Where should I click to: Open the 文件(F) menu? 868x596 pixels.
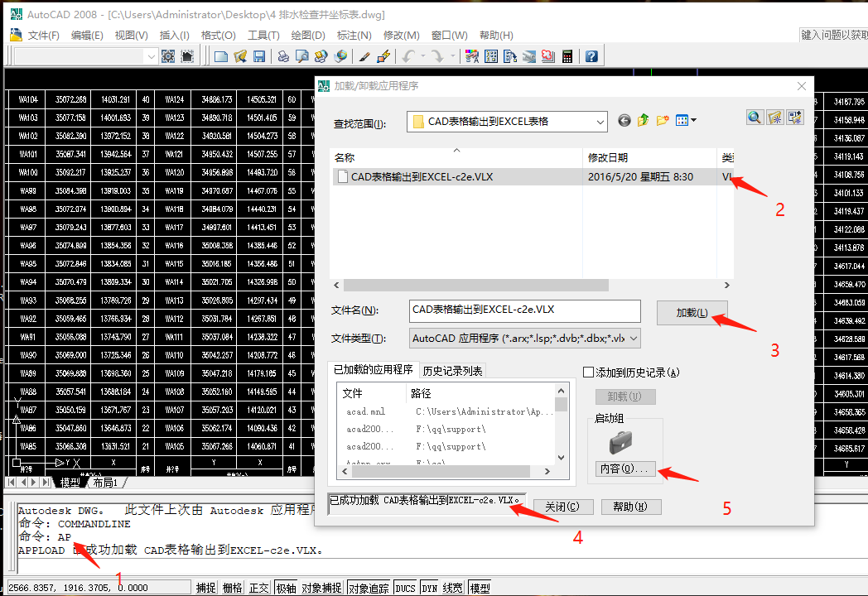click(x=44, y=36)
